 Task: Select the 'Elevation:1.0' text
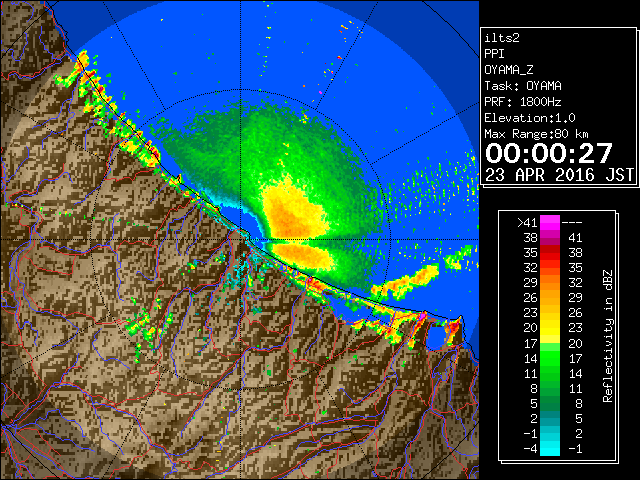[x=530, y=118]
